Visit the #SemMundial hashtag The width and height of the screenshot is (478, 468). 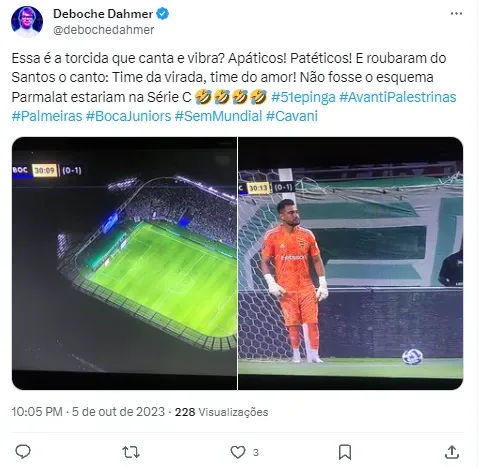click(x=219, y=116)
